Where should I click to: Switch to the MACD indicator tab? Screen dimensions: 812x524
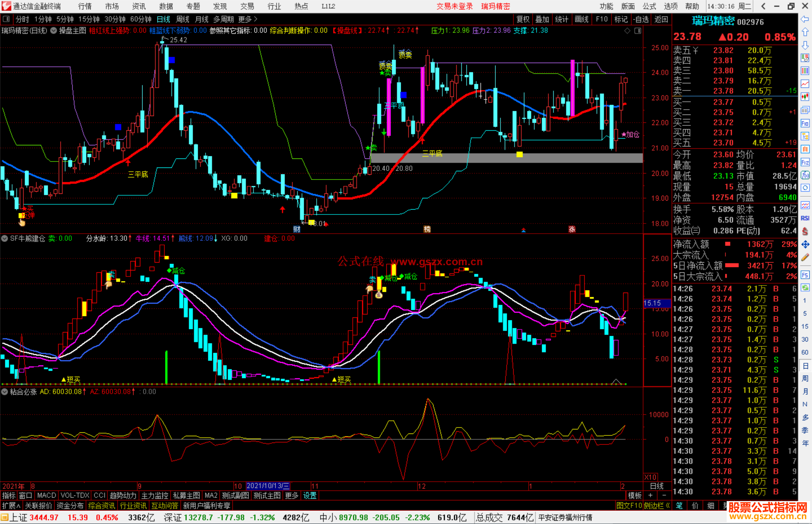(47, 495)
